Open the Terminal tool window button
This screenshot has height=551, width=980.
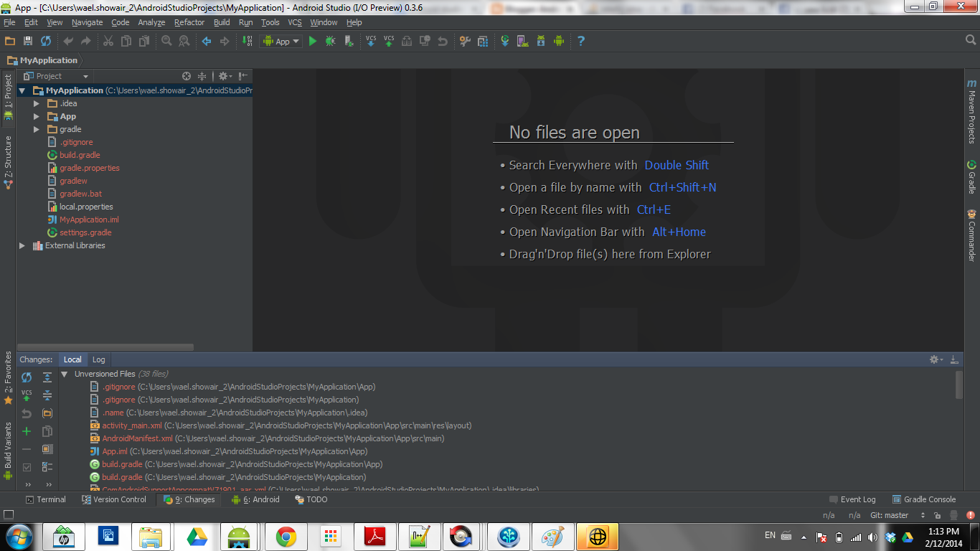[45, 499]
